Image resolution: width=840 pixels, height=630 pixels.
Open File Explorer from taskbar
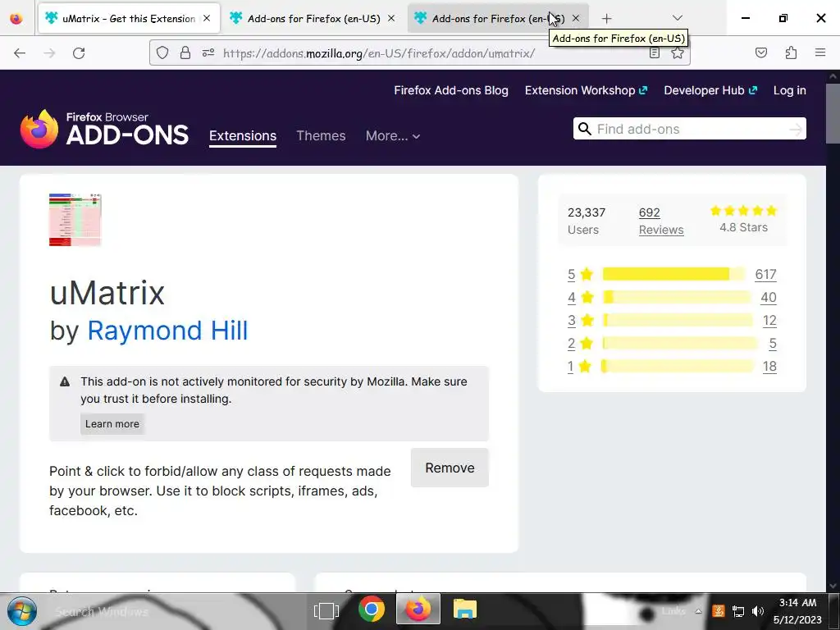464,609
